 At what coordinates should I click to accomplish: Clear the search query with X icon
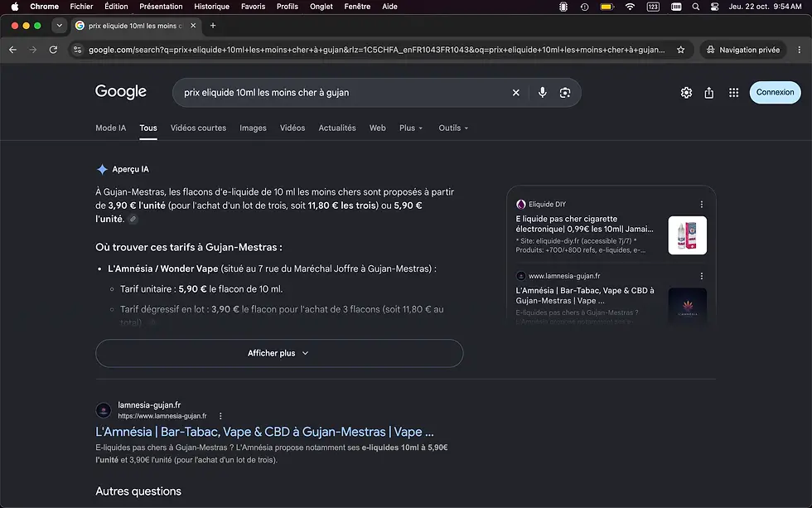pyautogui.click(x=515, y=93)
